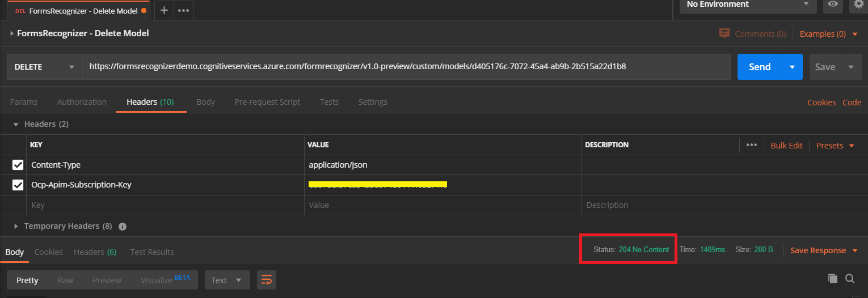Select the Preview response view

(107, 280)
